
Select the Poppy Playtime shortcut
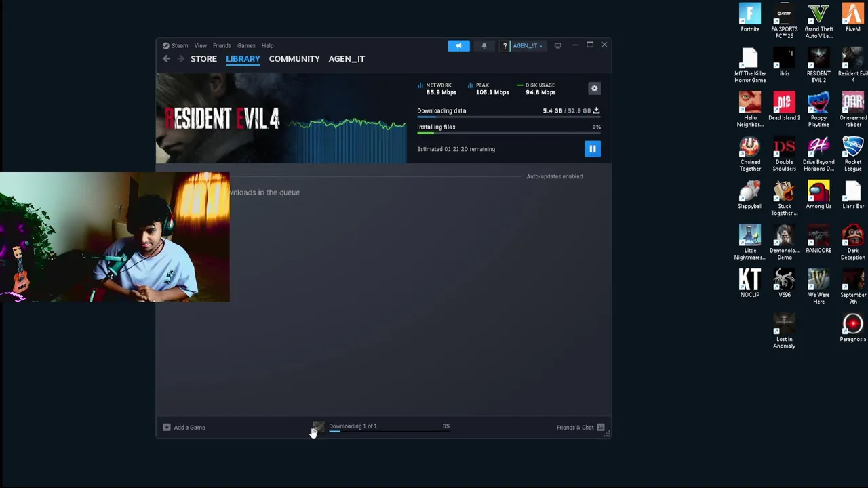tap(818, 110)
